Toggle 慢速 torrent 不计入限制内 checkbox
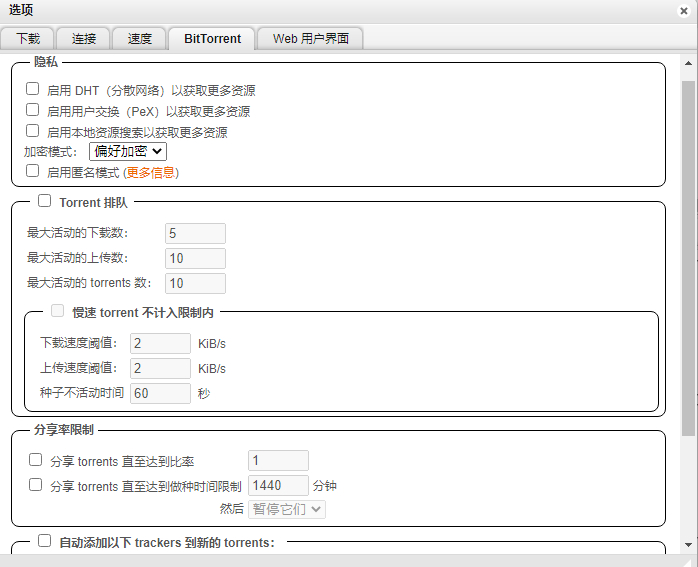 click(x=57, y=311)
